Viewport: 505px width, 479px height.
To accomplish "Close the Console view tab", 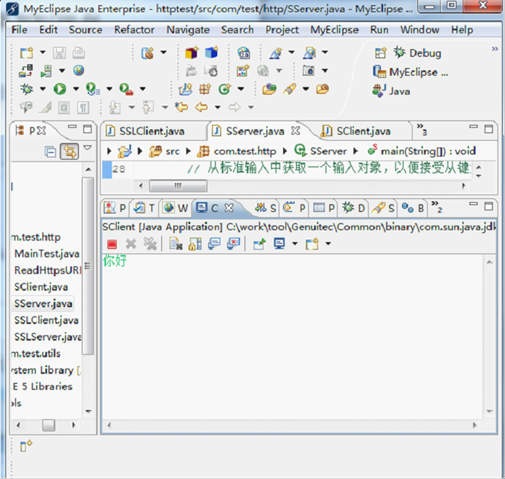I will pyautogui.click(x=229, y=208).
